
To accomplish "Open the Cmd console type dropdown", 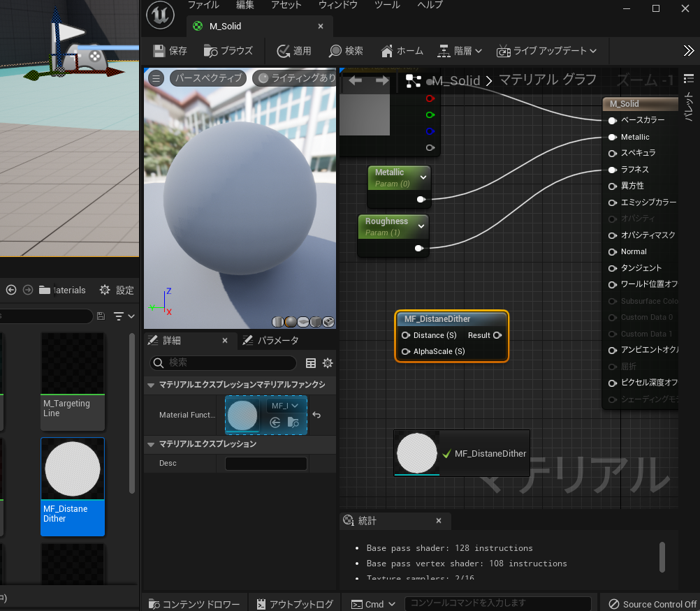I will coord(373,604).
